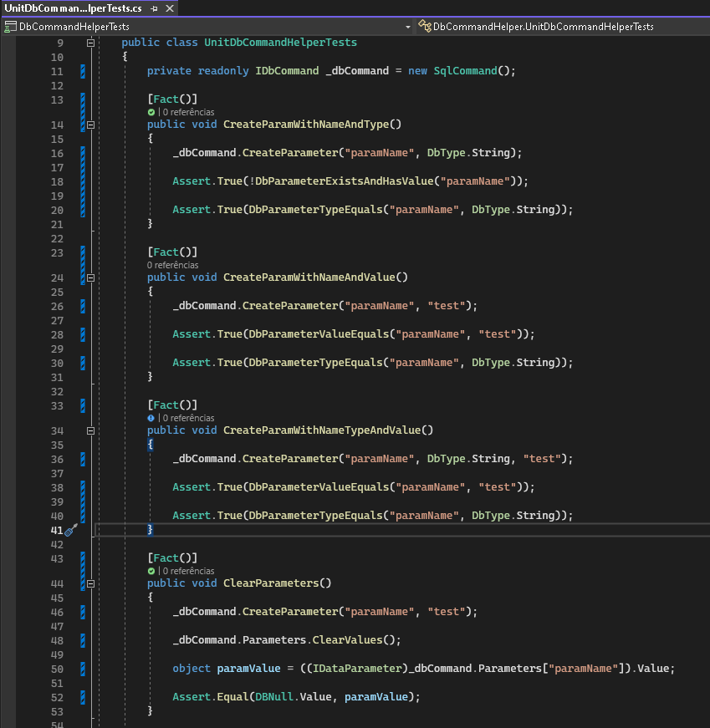Click DbParameterExistsAndHasValue call on line 18
710x728 pixels.
(x=345, y=181)
